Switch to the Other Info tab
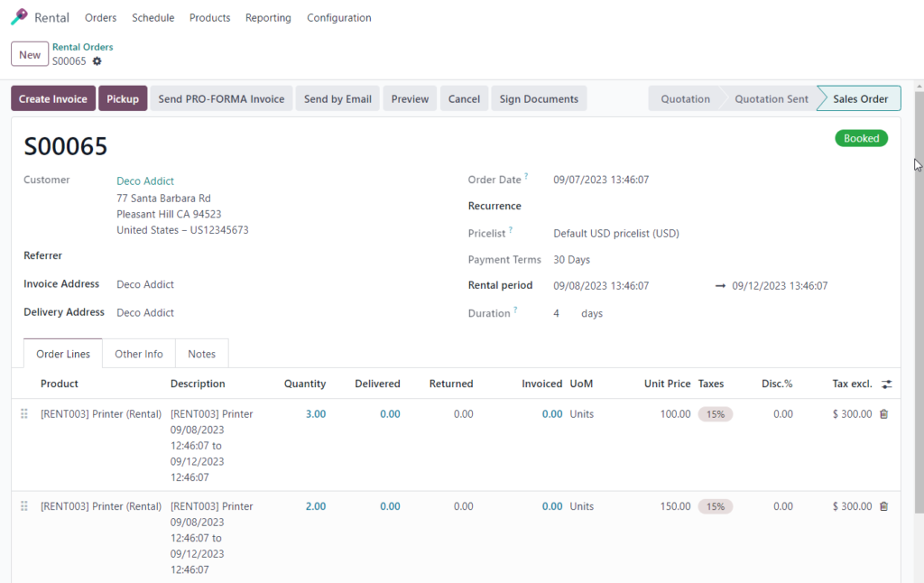The width and height of the screenshot is (924, 583). (x=138, y=354)
